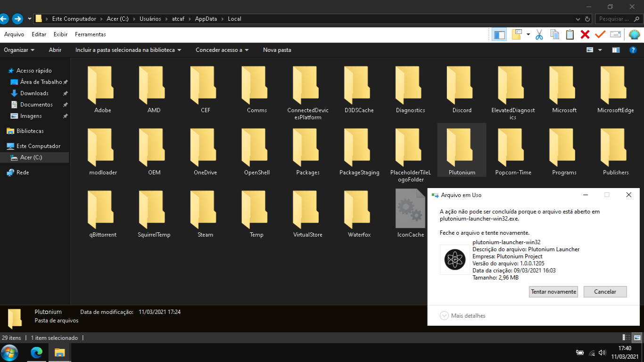Click the Plutonium launcher icon in the dialog
Viewport: 644px width, 362px height.
[x=455, y=260]
